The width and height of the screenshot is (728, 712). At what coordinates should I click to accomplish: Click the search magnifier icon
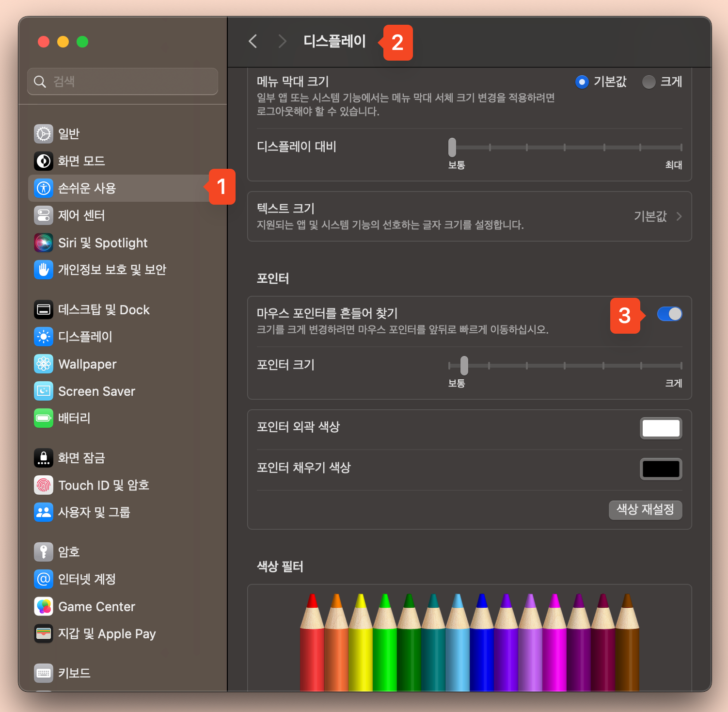tap(40, 81)
